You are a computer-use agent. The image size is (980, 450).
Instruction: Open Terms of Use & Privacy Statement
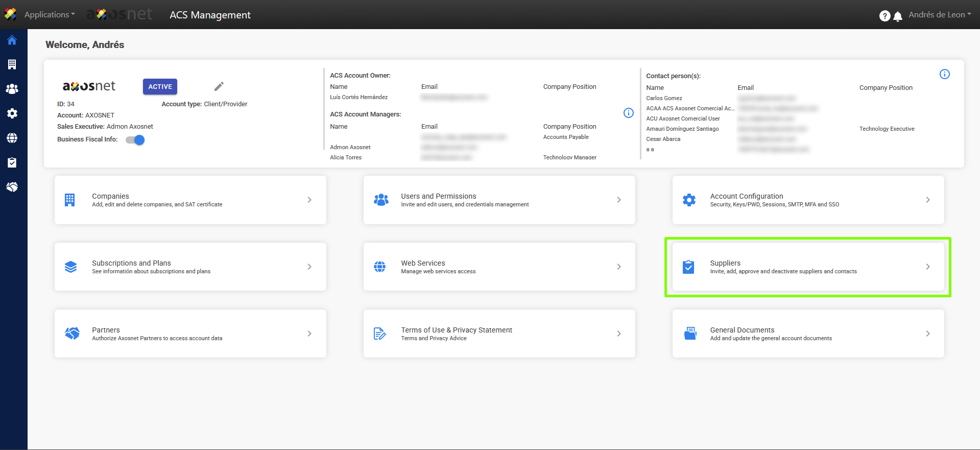point(498,334)
